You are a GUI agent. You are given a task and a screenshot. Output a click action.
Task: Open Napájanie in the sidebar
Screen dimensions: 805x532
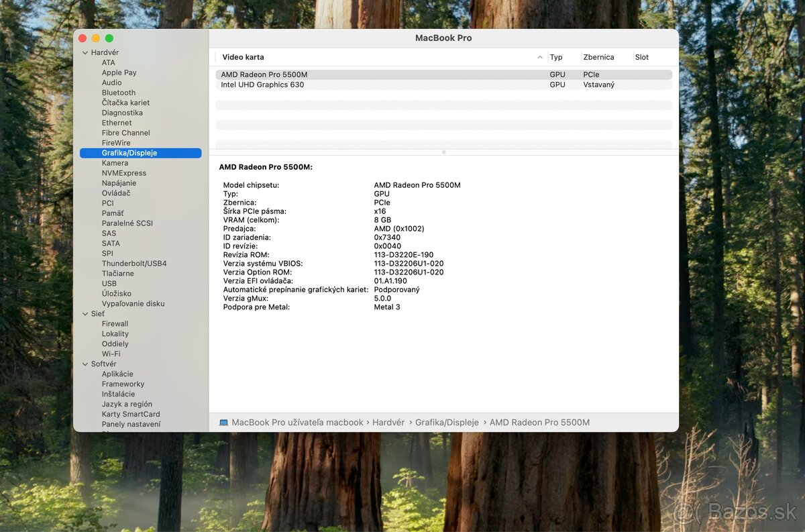point(119,183)
